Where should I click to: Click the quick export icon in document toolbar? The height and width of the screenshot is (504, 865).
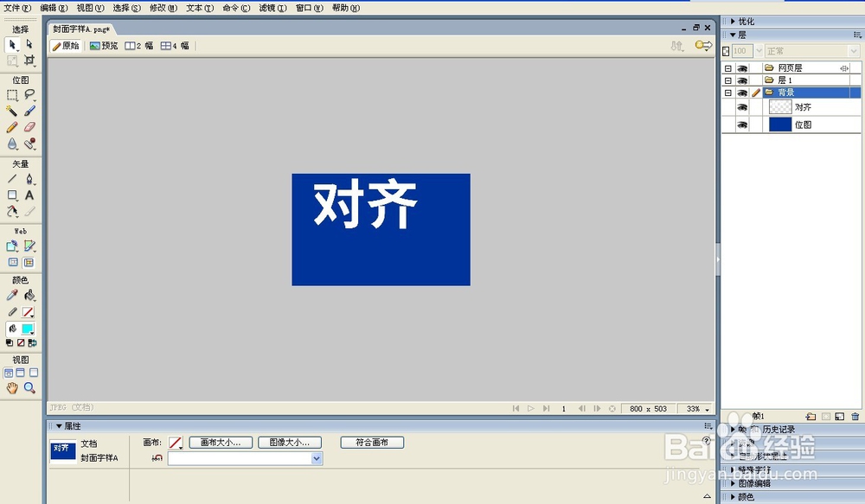click(703, 45)
